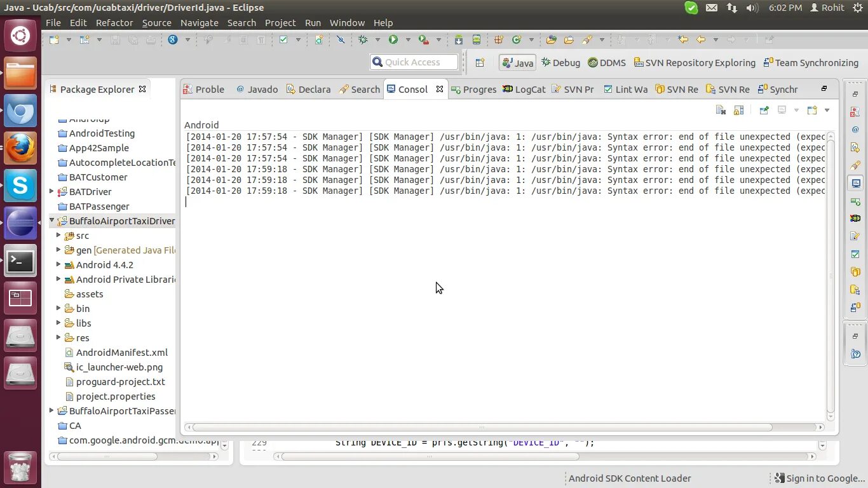Switch to the Debug perspective
The height and width of the screenshot is (488, 868).
click(x=560, y=62)
